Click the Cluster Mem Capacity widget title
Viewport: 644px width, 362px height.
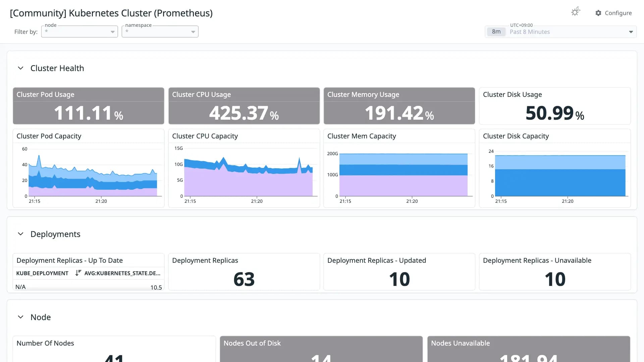362,136
